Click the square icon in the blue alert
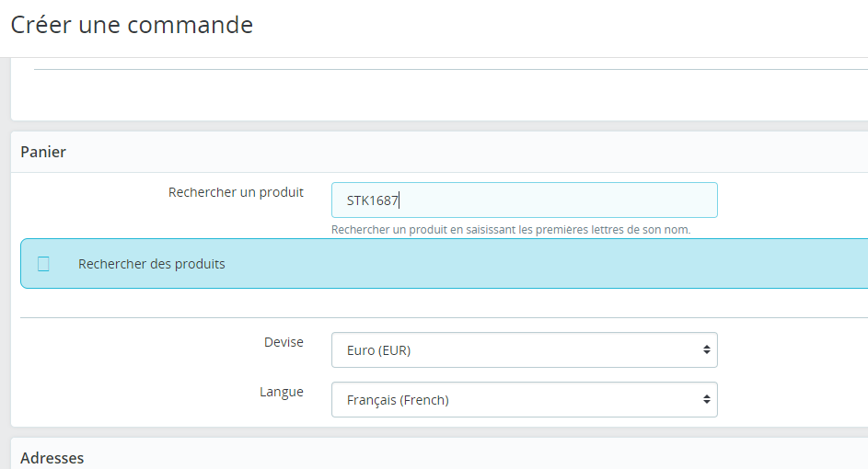Viewport: 868px width, 469px height. click(43, 264)
